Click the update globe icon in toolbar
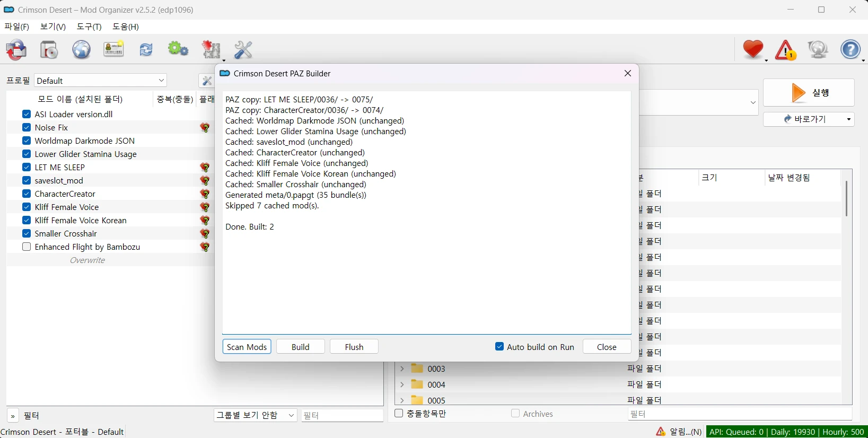Viewport: 868px width, 438px height. click(x=818, y=50)
